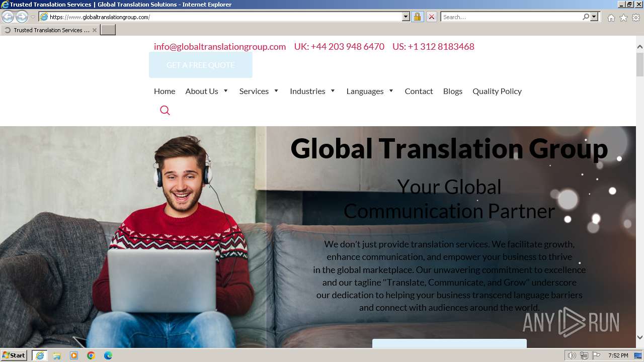Open the Industries menu item

(x=307, y=91)
